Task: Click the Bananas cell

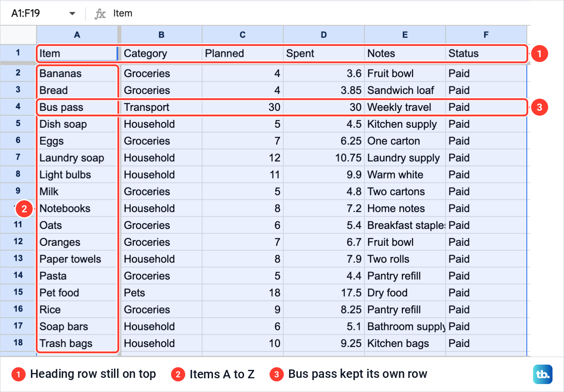Action: point(77,73)
